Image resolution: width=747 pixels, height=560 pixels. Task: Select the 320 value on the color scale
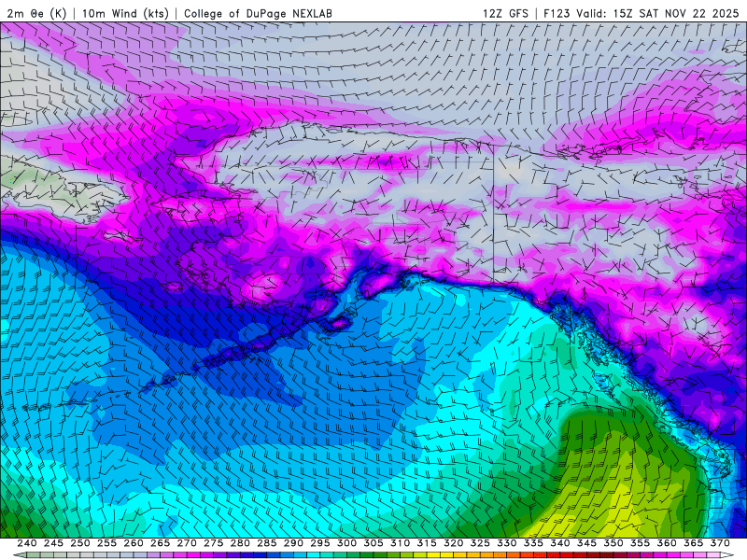(454, 543)
